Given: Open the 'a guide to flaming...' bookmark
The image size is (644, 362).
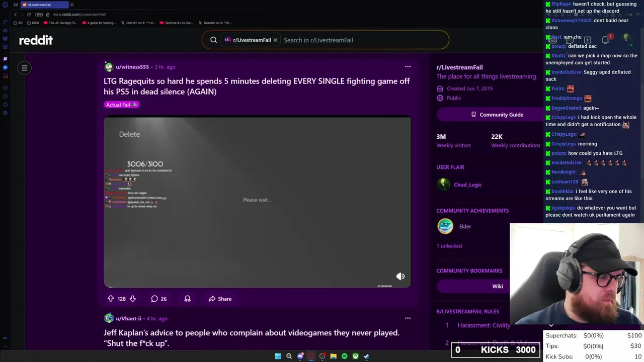Looking at the screenshot, I should point(99,23).
